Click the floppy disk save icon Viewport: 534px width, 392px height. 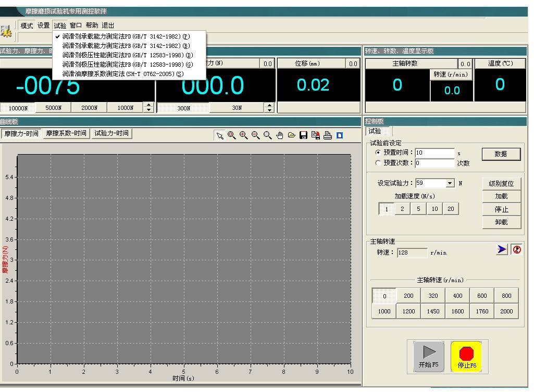[303, 135]
